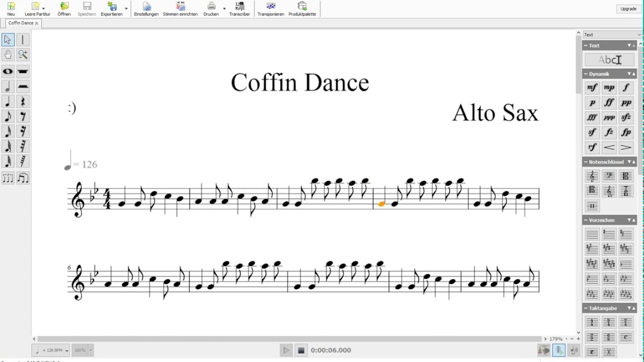The width and height of the screenshot is (644, 362).
Task: Insert crescendo hairpin symbol
Action: point(609,147)
